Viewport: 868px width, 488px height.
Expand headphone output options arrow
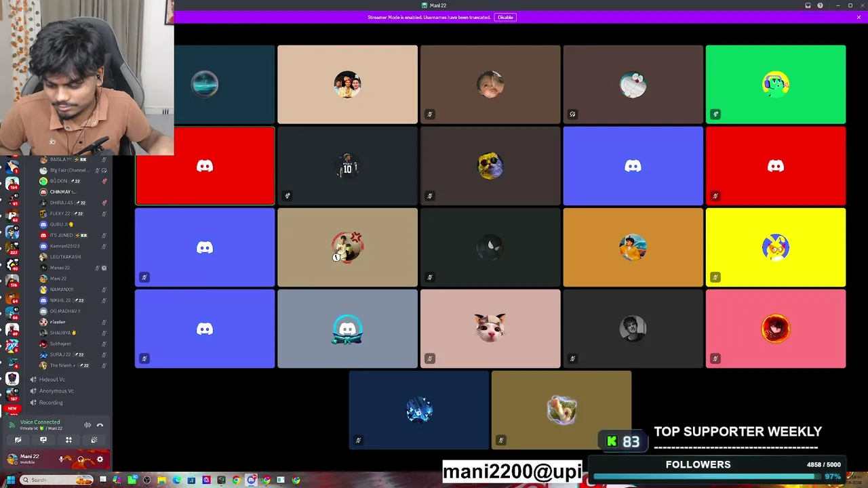88,460
